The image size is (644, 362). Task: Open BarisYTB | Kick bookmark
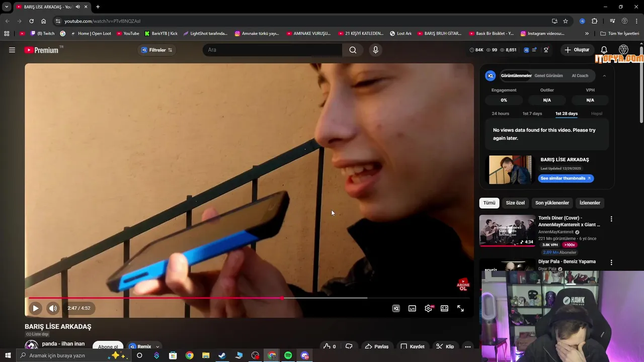pyautogui.click(x=161, y=34)
